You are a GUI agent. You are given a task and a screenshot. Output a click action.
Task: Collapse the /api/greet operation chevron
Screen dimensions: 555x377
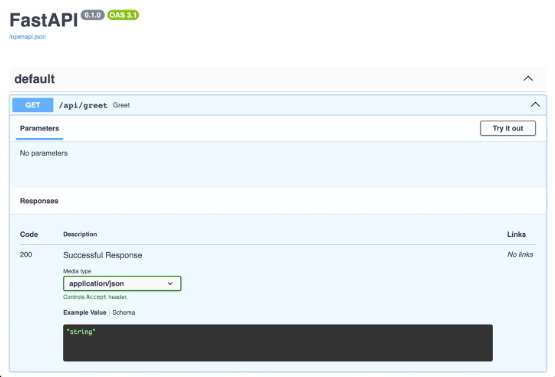pos(535,105)
